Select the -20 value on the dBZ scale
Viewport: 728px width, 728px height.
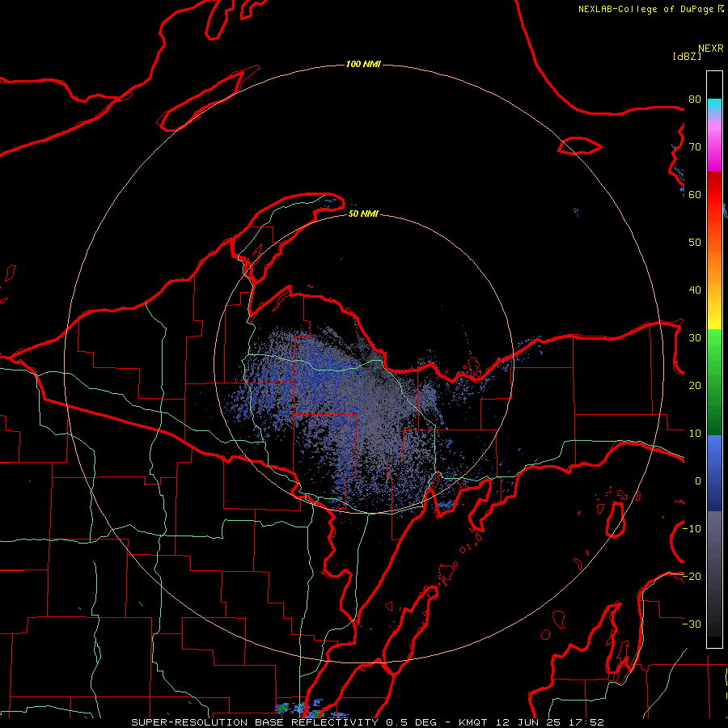click(692, 577)
